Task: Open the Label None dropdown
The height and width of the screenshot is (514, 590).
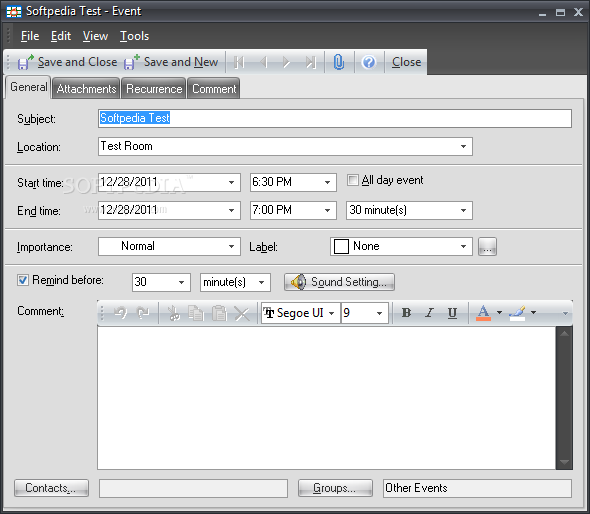Action: pyautogui.click(x=464, y=246)
